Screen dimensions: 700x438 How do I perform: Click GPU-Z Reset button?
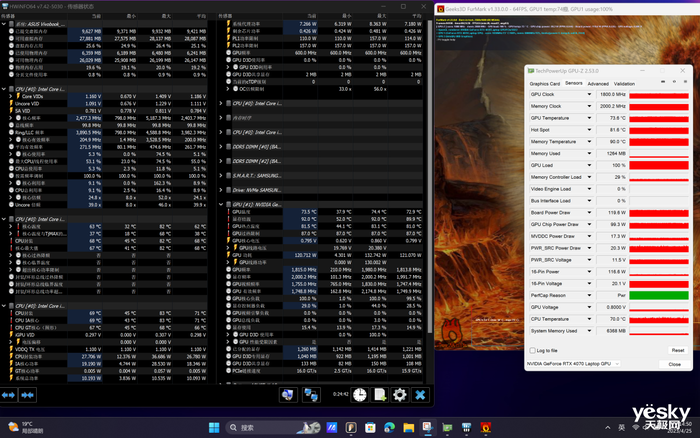click(x=678, y=350)
